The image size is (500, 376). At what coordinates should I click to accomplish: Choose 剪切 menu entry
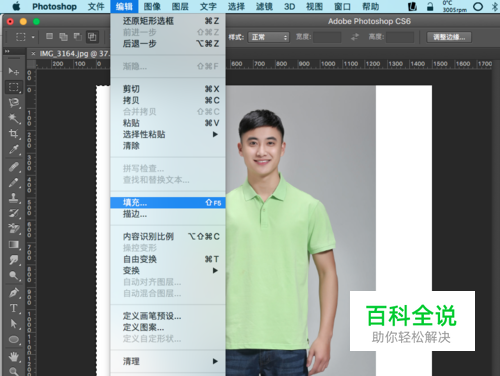tap(168, 89)
